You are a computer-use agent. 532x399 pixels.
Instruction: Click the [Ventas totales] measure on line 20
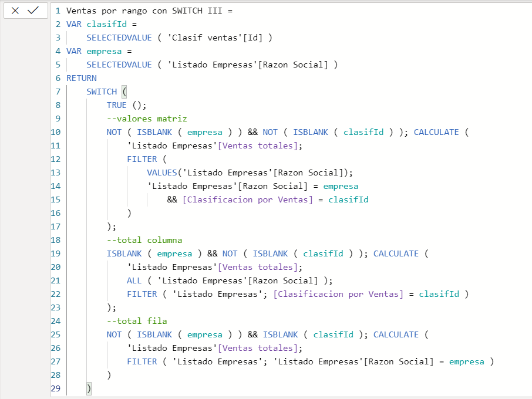click(257, 267)
